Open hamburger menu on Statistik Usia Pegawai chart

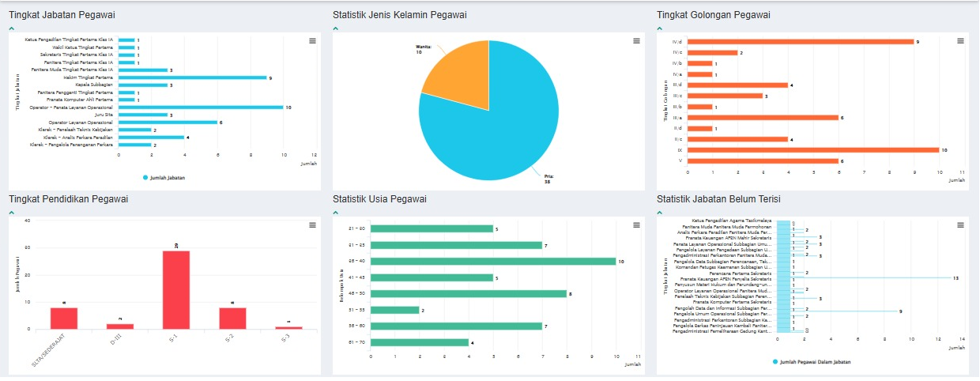pyautogui.click(x=636, y=225)
